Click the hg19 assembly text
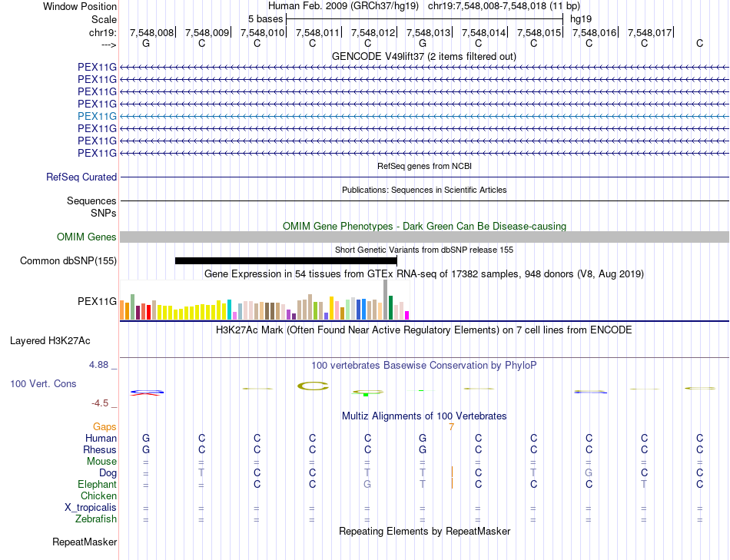The width and height of the screenshot is (730, 560). (581, 19)
